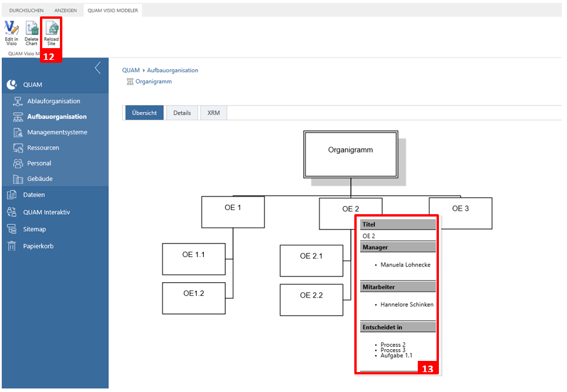
Task: Switch to the Details tab
Action: click(x=182, y=113)
